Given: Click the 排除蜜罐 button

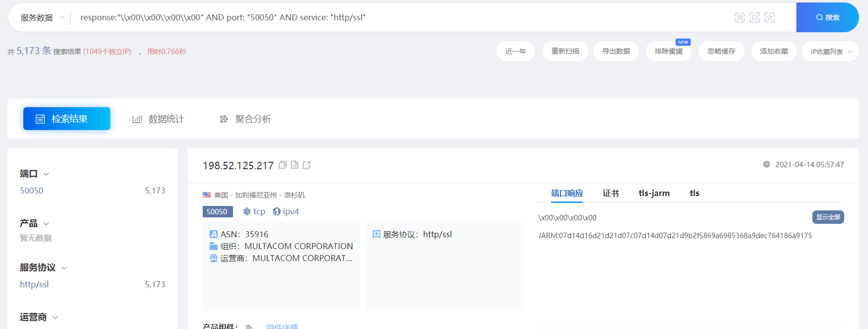Looking at the screenshot, I should tap(668, 51).
